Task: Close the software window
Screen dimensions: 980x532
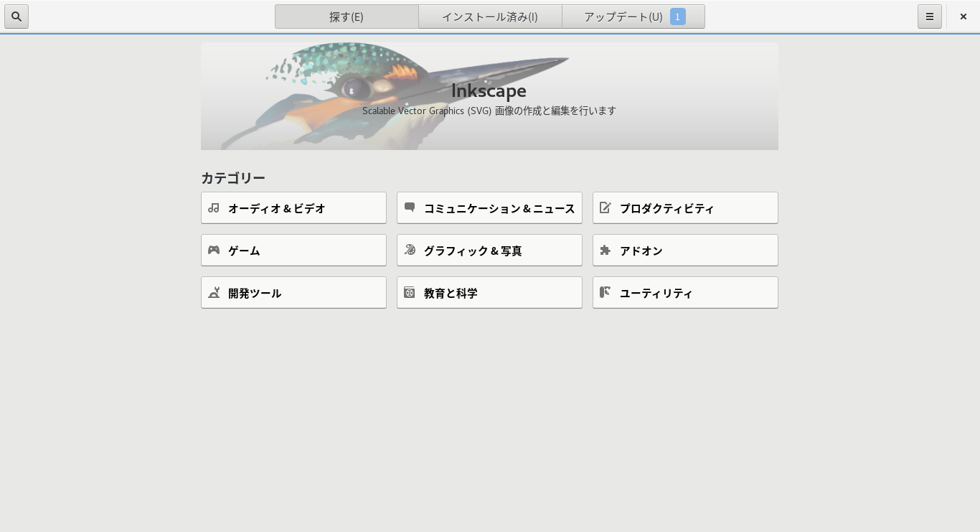Action: pos(963,17)
